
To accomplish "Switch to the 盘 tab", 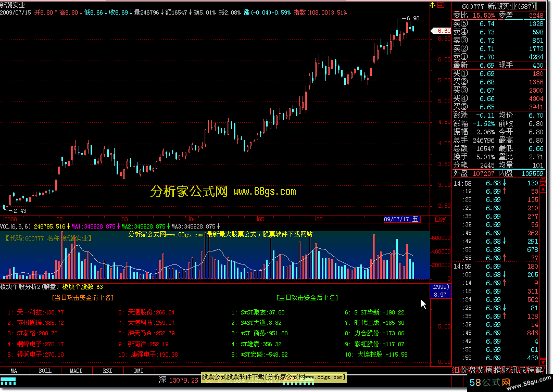I will [472, 370].
